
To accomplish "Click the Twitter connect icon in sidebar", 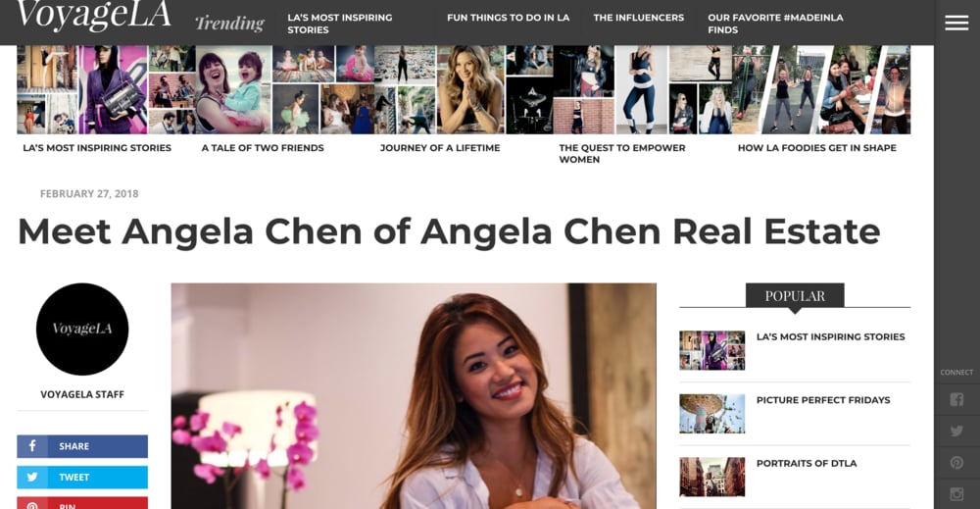I will [x=956, y=431].
